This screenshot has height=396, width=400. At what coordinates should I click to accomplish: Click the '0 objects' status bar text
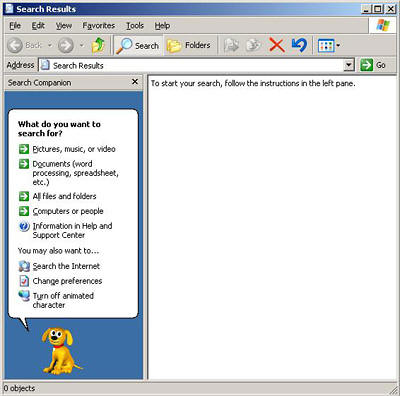(19, 388)
